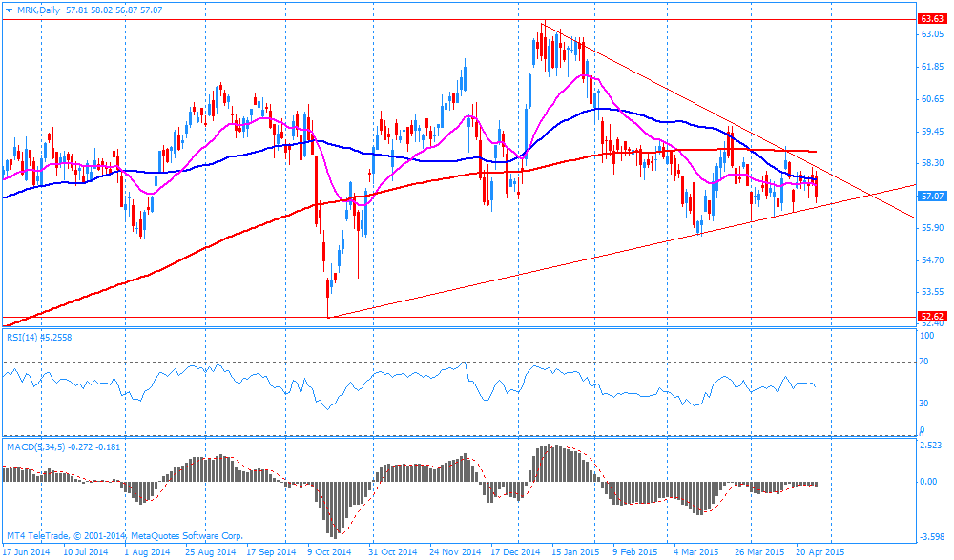Click the 26 Mar 2015 date label

coord(759,552)
